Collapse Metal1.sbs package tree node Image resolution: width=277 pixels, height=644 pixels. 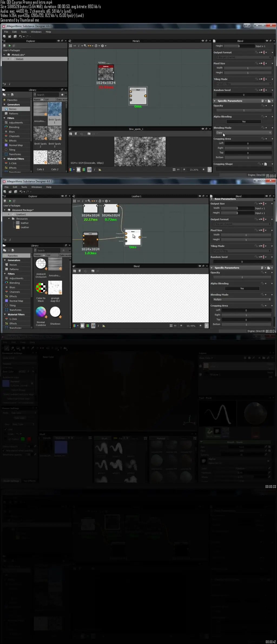[4, 55]
